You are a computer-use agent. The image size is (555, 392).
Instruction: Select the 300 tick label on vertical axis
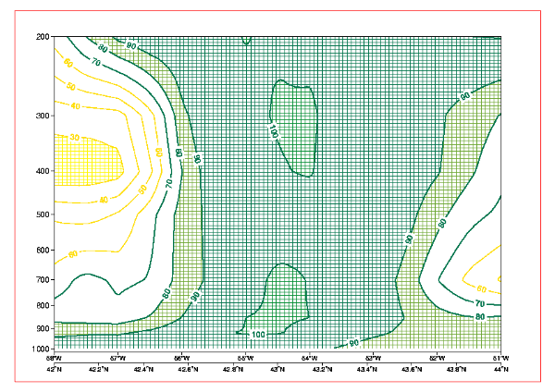tap(43, 116)
